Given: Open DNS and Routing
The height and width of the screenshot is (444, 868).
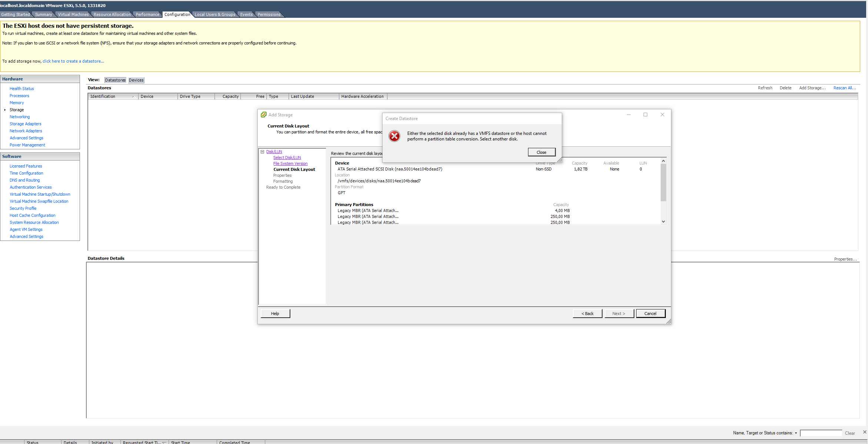Looking at the screenshot, I should coord(25,180).
